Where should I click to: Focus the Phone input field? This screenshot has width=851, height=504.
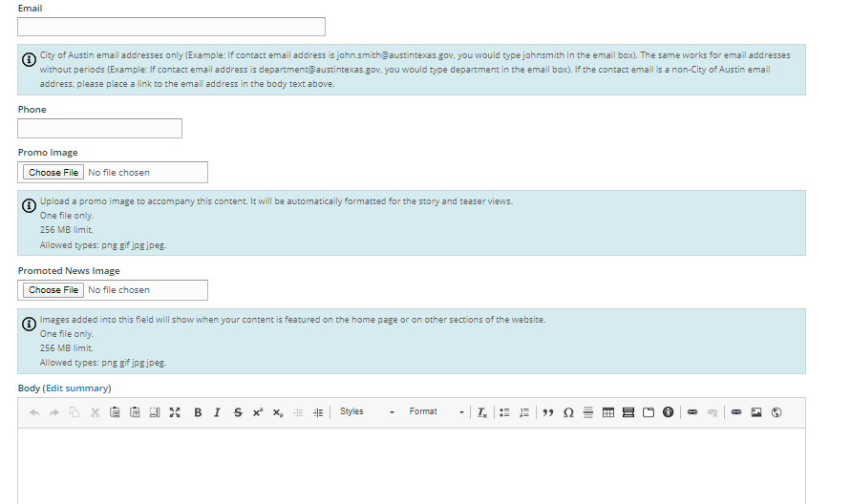[100, 129]
